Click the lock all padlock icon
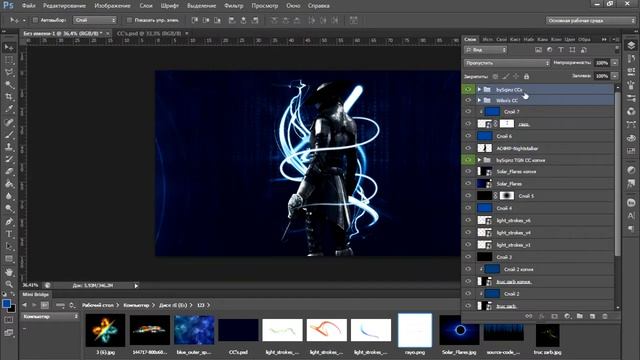Screen dimensions: 640x360 click(x=527, y=76)
